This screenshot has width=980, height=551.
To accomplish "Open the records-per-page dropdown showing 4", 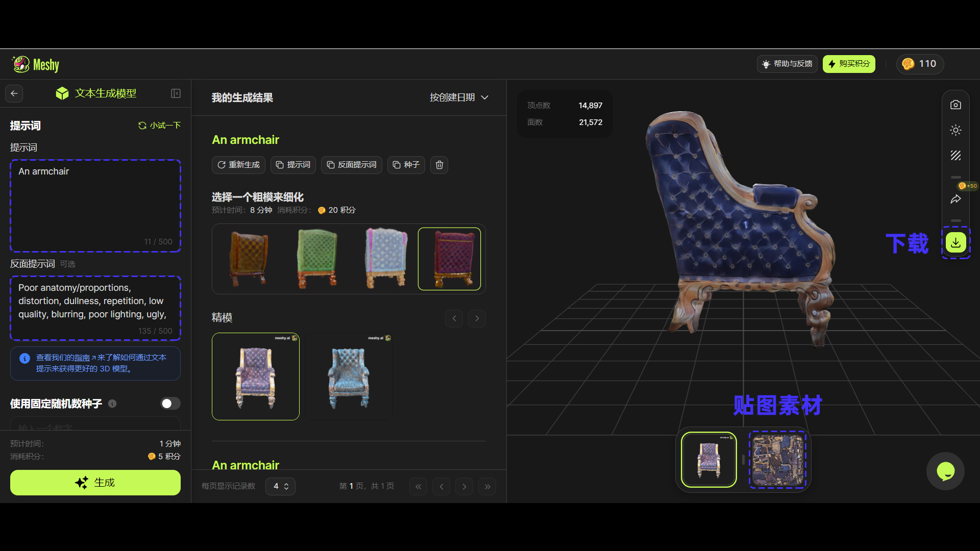I will [280, 486].
